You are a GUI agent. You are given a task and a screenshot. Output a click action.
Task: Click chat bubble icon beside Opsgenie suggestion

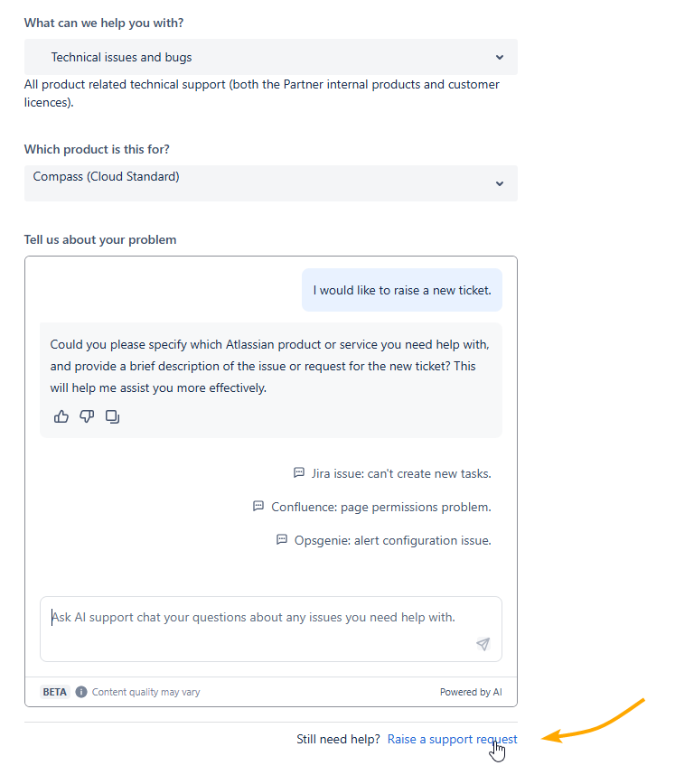282,540
